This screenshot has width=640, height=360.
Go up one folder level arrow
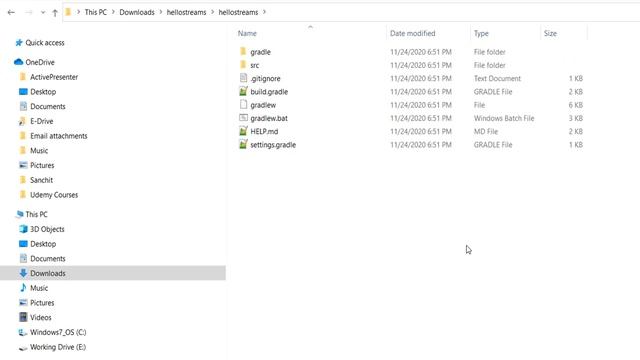[55, 13]
